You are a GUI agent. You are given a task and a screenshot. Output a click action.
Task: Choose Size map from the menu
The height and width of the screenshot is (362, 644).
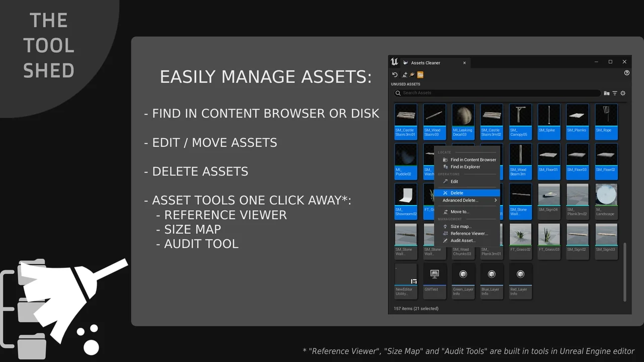[461, 226]
